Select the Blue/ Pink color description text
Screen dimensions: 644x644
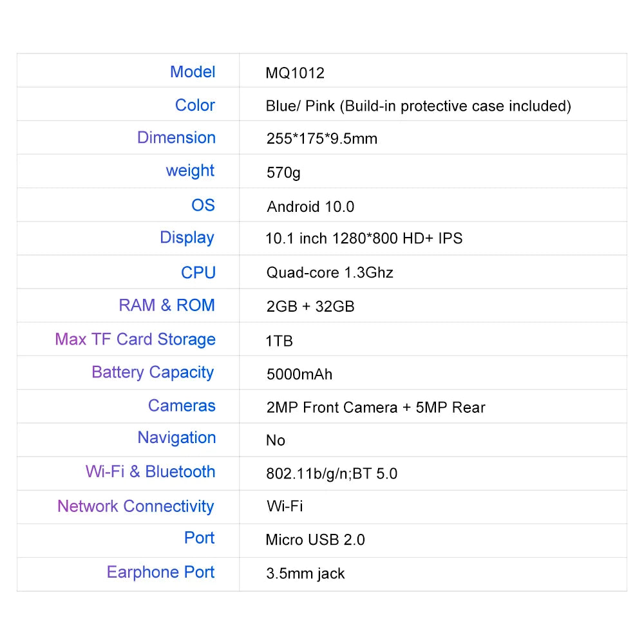[x=418, y=106]
